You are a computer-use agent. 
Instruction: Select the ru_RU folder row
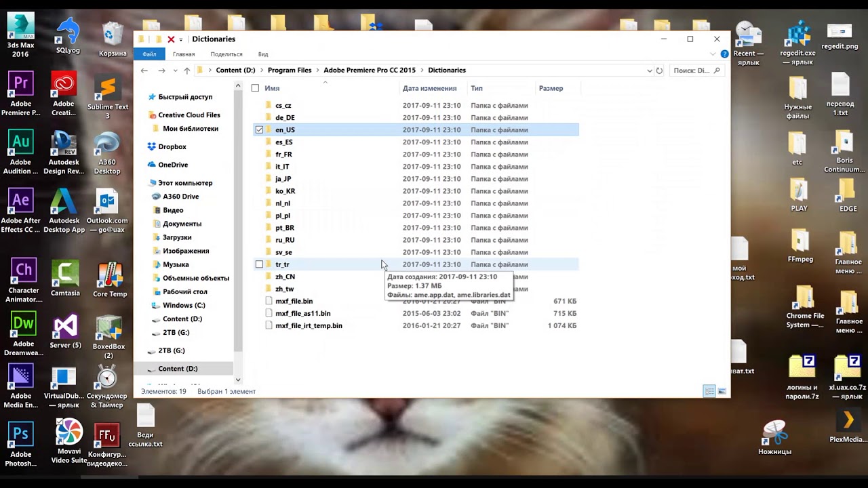tap(415, 240)
